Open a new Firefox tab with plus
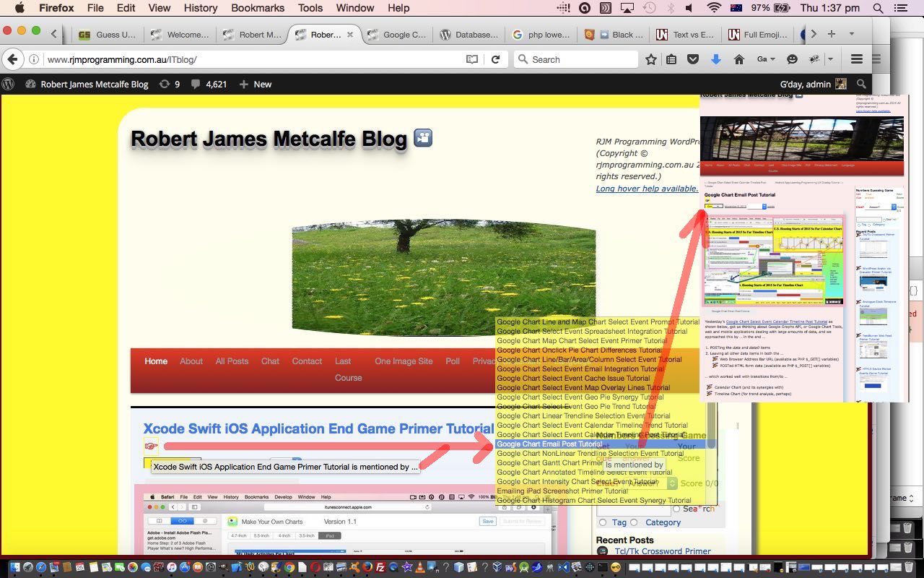This screenshot has height=578, width=924. (832, 34)
